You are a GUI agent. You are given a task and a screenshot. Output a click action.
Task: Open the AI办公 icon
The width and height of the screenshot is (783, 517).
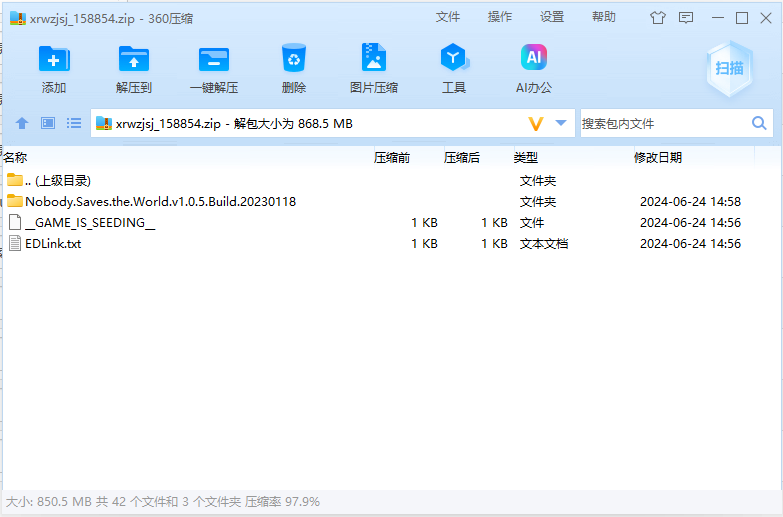tap(533, 57)
